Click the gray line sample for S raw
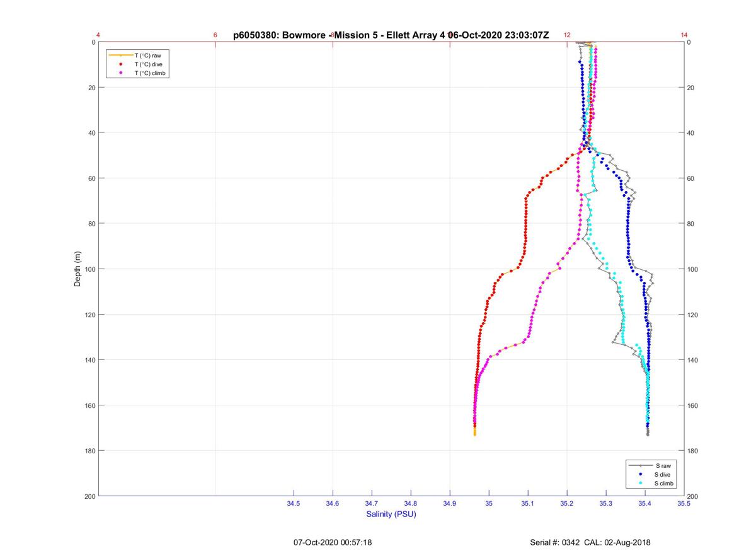The width and height of the screenshot is (756, 558). [641, 465]
